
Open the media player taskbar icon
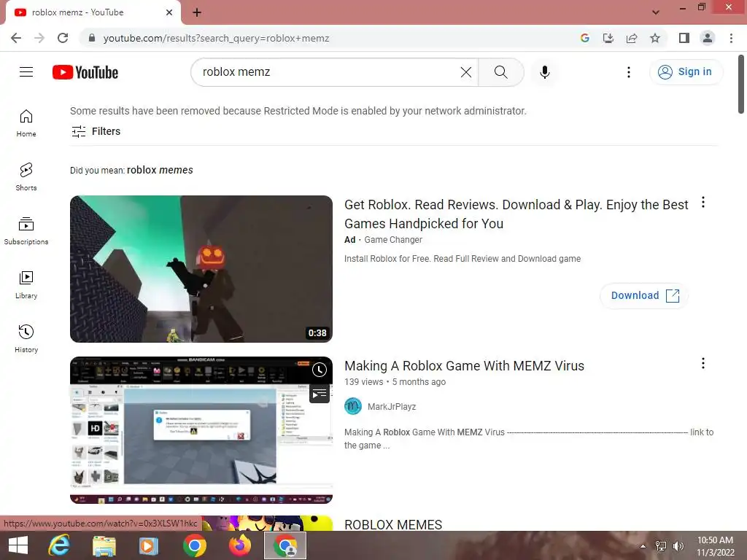pos(148,545)
